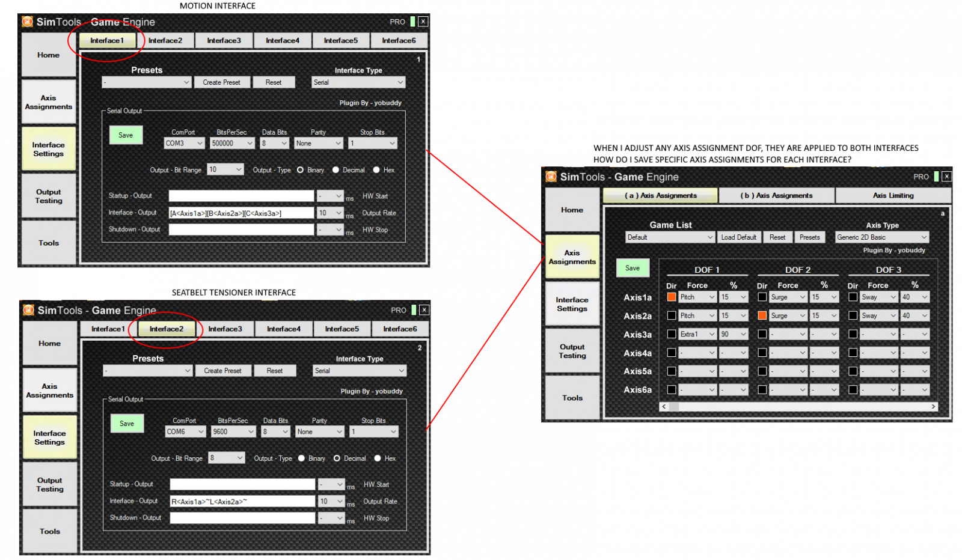Screen dimensions: 962x560
Task: Go to Home in Axis Assignments window
Action: pyautogui.click(x=572, y=210)
